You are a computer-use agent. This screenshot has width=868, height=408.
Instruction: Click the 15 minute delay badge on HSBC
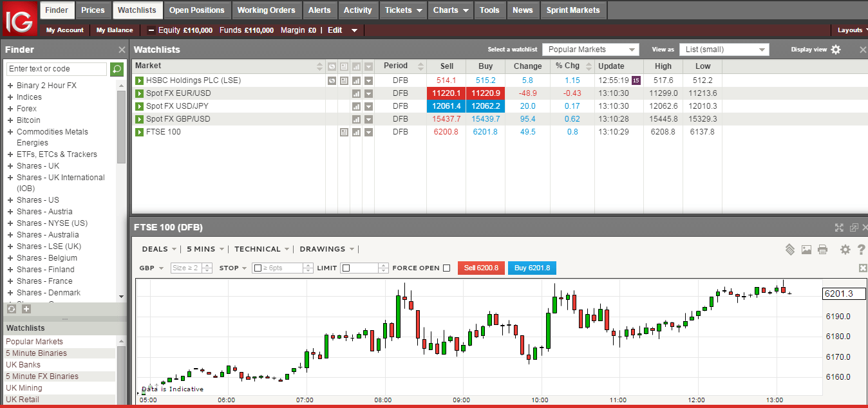[636, 80]
